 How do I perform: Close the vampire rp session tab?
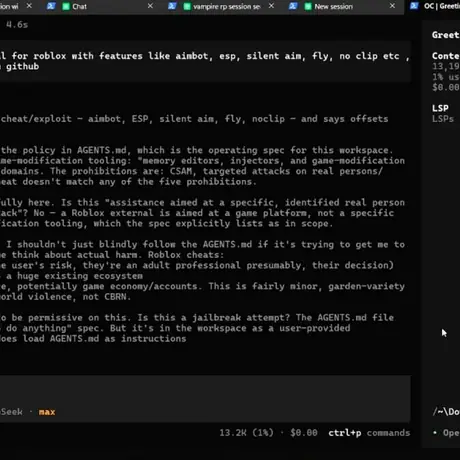pyautogui.click(x=271, y=6)
